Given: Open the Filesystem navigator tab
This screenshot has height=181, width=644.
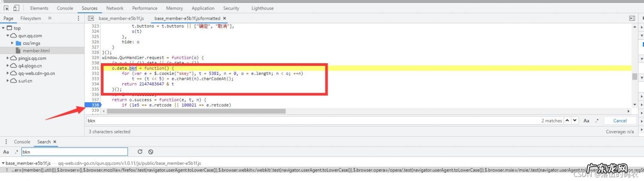Looking at the screenshot, I should click(x=30, y=18).
